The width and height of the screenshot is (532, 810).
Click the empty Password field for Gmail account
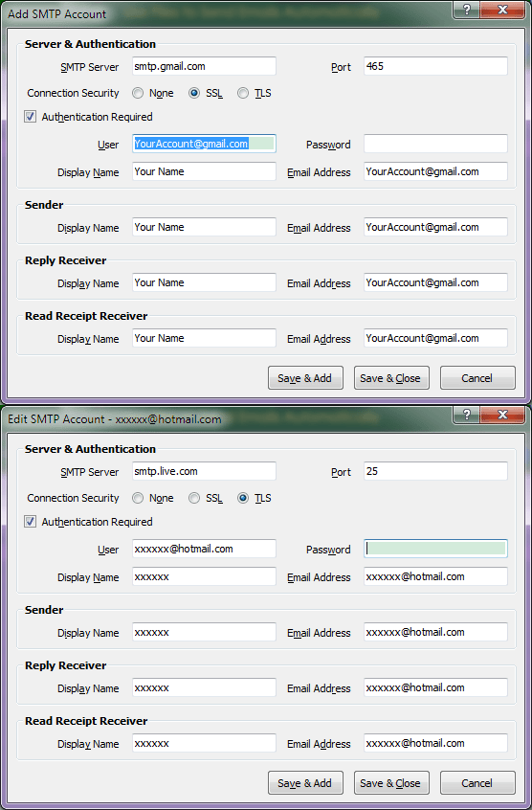point(435,144)
